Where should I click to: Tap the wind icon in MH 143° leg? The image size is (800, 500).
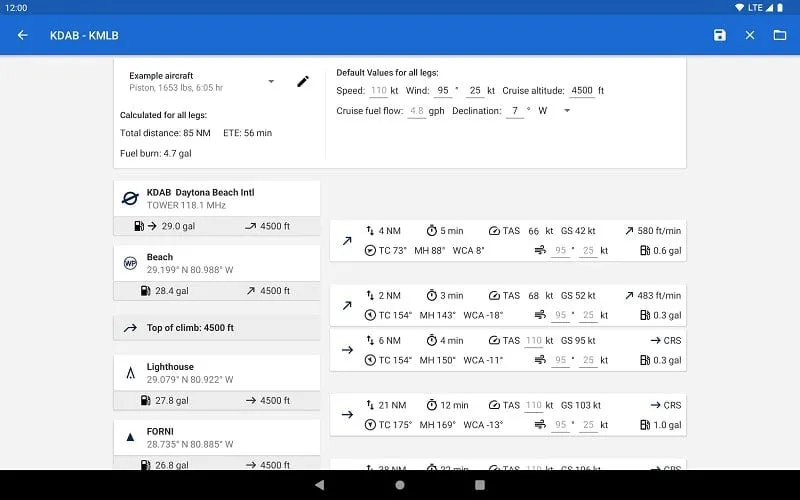540,315
